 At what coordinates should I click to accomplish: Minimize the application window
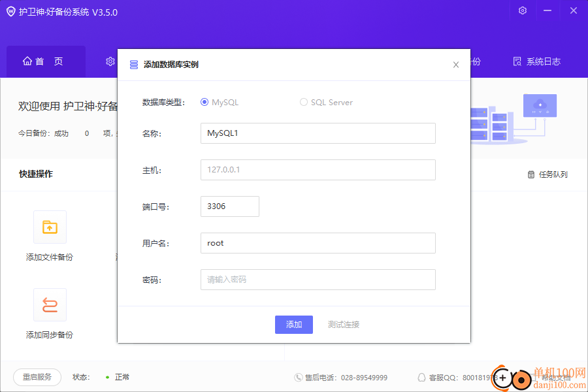click(547, 10)
